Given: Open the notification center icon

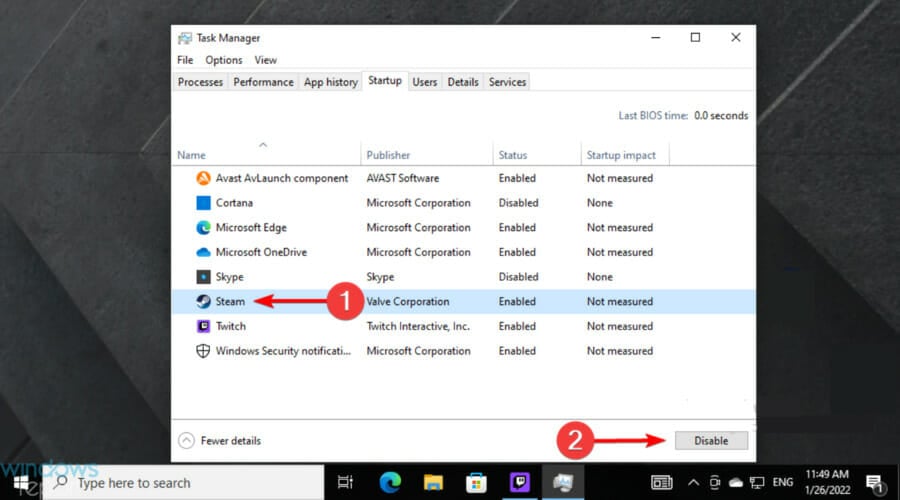Looking at the screenshot, I should pyautogui.click(x=874, y=484).
